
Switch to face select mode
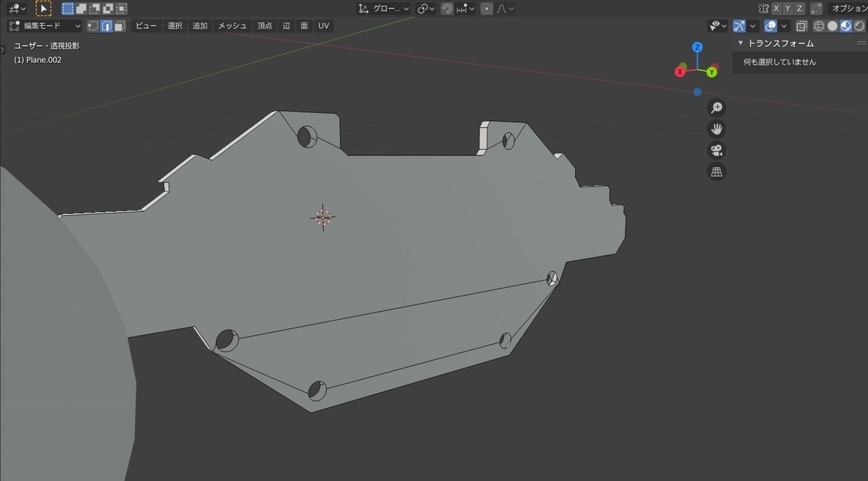[119, 26]
